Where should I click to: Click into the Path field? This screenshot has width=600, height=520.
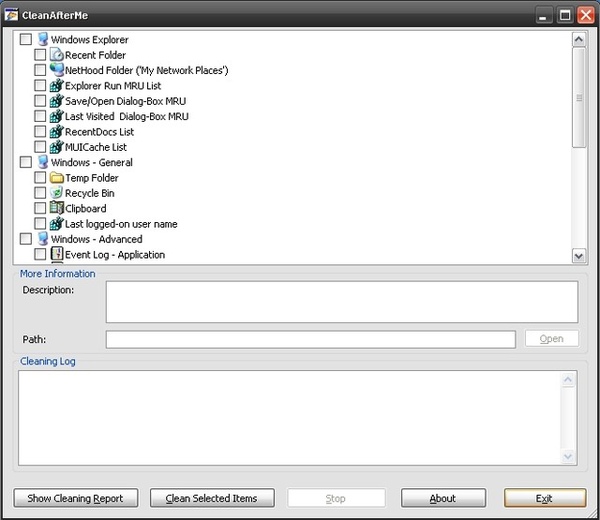311,339
